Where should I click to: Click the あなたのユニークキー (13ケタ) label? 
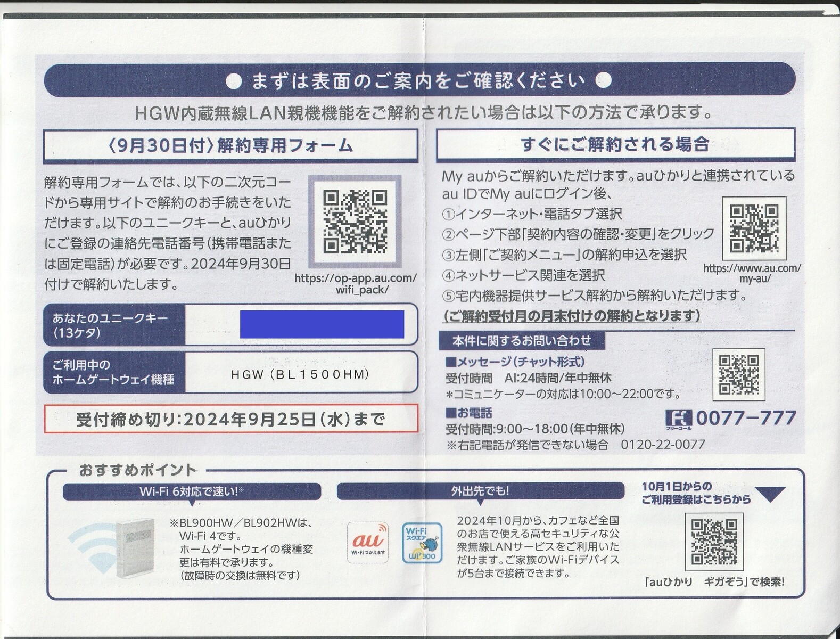tap(110, 325)
